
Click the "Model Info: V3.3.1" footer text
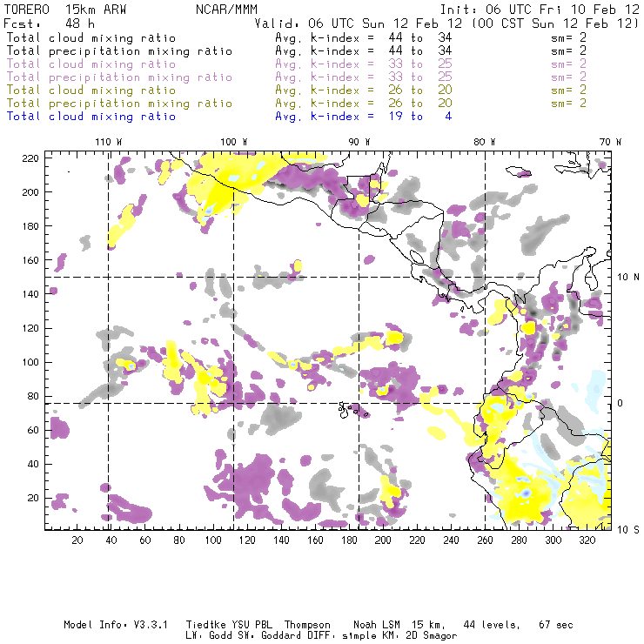click(116, 625)
